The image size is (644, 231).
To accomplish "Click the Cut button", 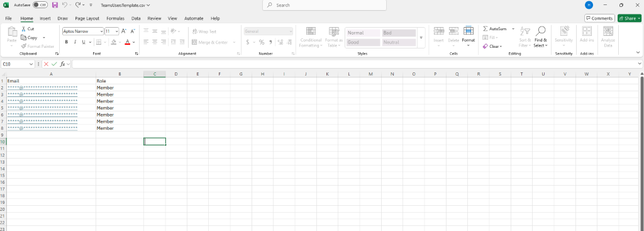I will (x=28, y=29).
